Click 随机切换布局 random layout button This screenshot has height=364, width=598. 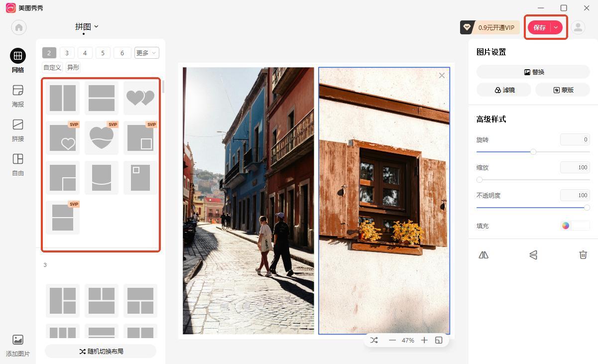(x=101, y=351)
